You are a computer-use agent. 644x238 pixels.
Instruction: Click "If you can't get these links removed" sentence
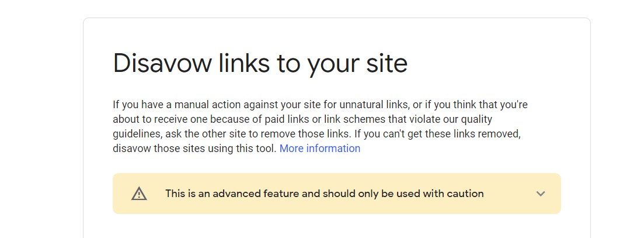pyautogui.click(x=437, y=134)
